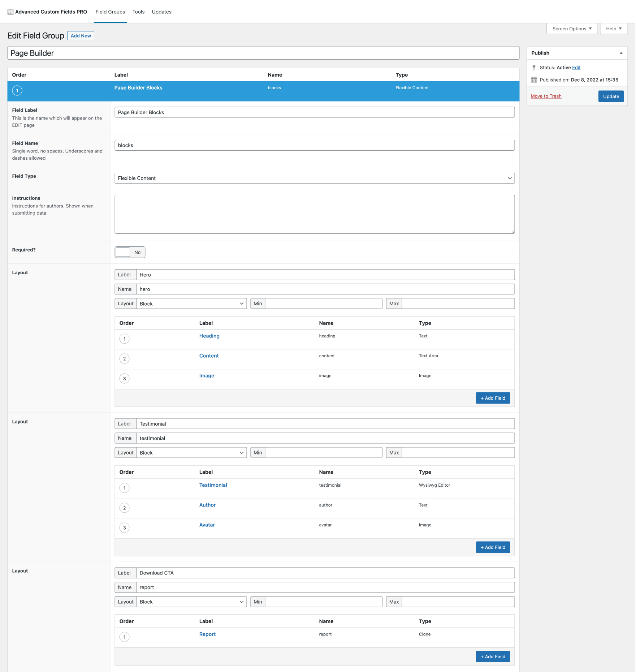Click the Hero Image row order circle
This screenshot has height=672, width=636.
click(124, 379)
